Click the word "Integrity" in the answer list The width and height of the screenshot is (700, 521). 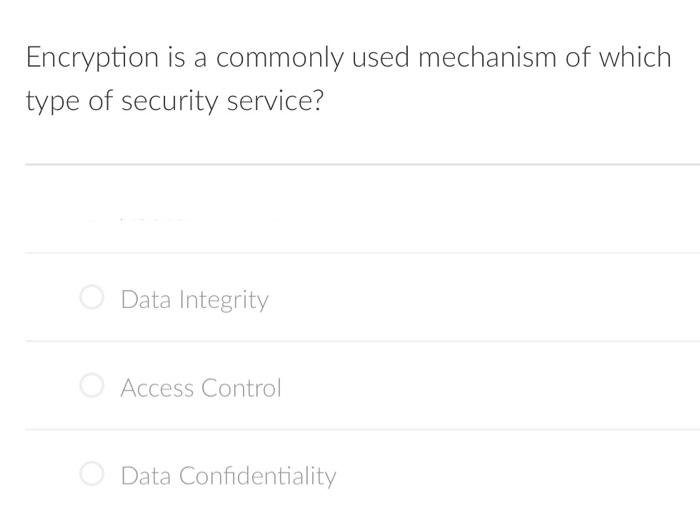(224, 300)
